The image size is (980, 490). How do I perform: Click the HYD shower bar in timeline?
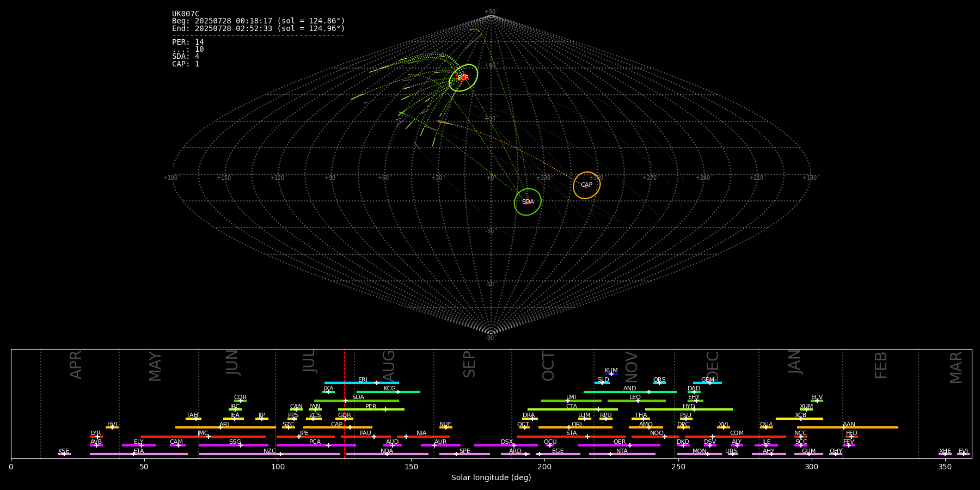pyautogui.click(x=689, y=409)
